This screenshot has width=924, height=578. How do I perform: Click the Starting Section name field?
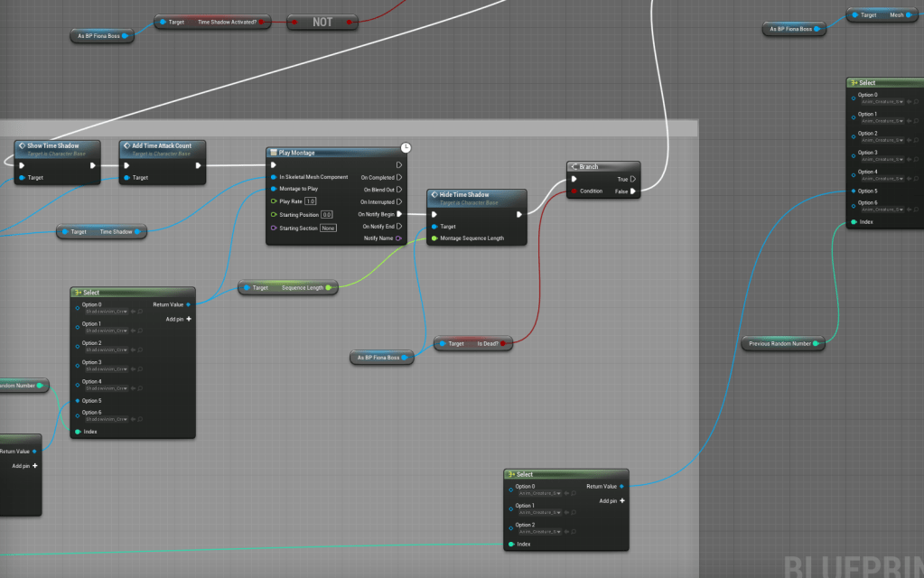328,228
